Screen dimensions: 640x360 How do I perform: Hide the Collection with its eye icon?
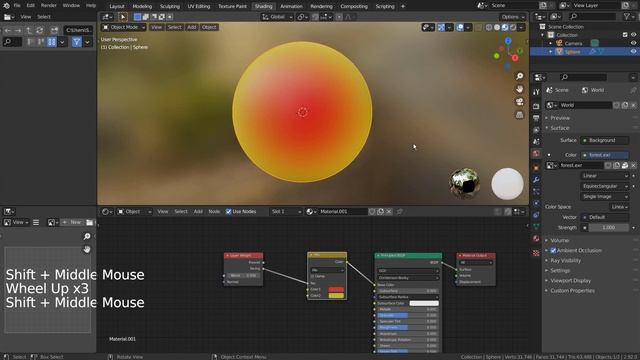(633, 35)
